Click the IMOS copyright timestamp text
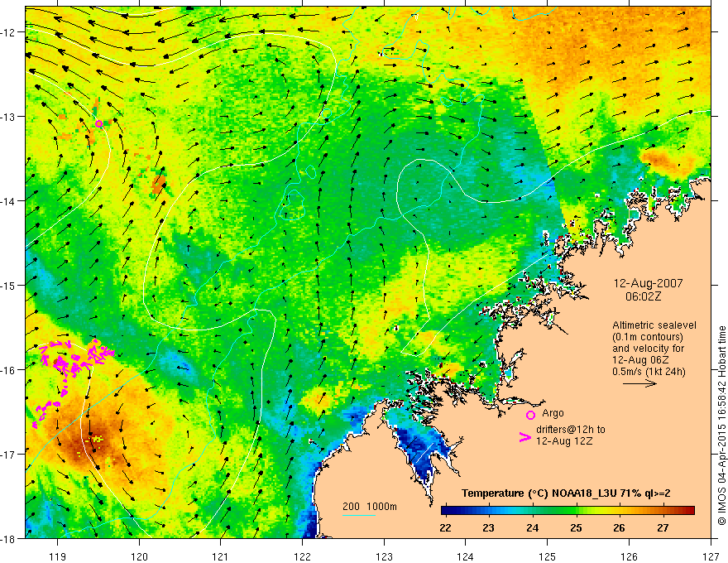The image size is (728, 563). pos(721,426)
